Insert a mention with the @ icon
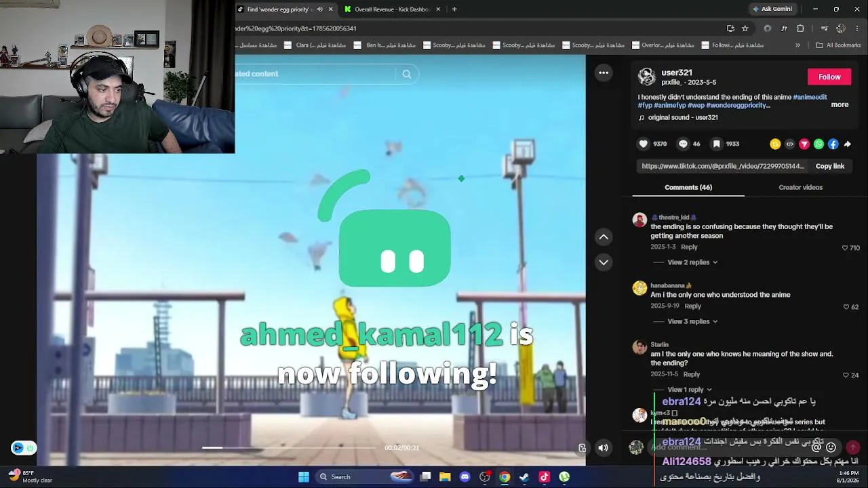 coord(816,447)
